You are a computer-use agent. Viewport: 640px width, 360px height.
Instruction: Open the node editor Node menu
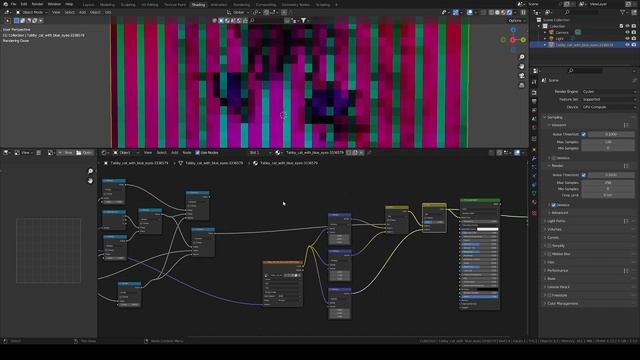(187, 153)
